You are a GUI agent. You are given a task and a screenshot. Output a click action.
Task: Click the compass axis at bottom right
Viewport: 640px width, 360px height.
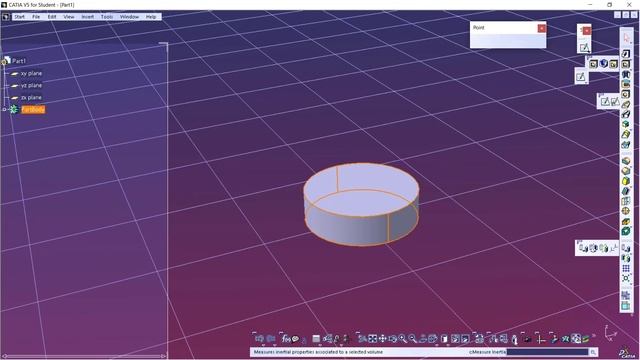610,333
